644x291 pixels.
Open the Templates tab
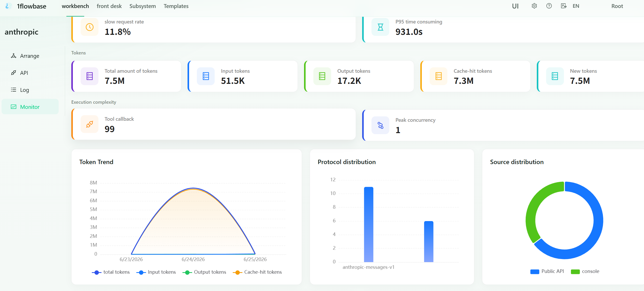pyautogui.click(x=176, y=6)
